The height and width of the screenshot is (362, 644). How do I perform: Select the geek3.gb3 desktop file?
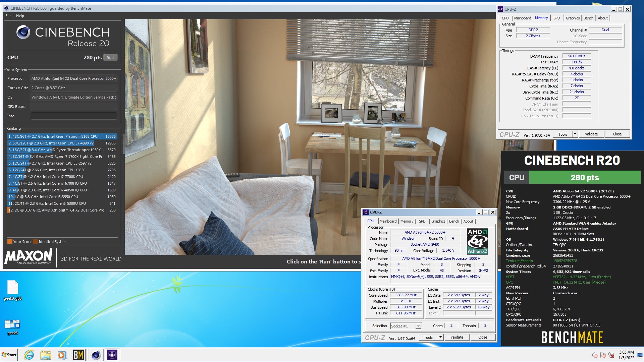[12, 290]
